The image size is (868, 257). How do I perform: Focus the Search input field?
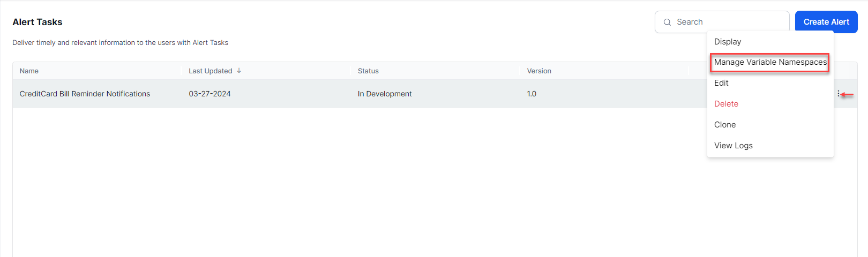point(729,22)
